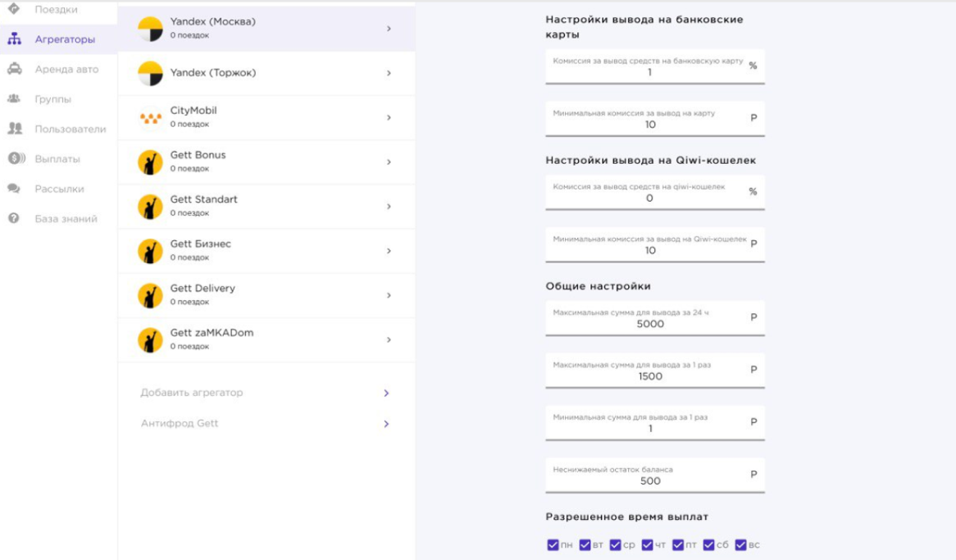Click the Антифрод Gett link
The image size is (956, 560).
[180, 424]
